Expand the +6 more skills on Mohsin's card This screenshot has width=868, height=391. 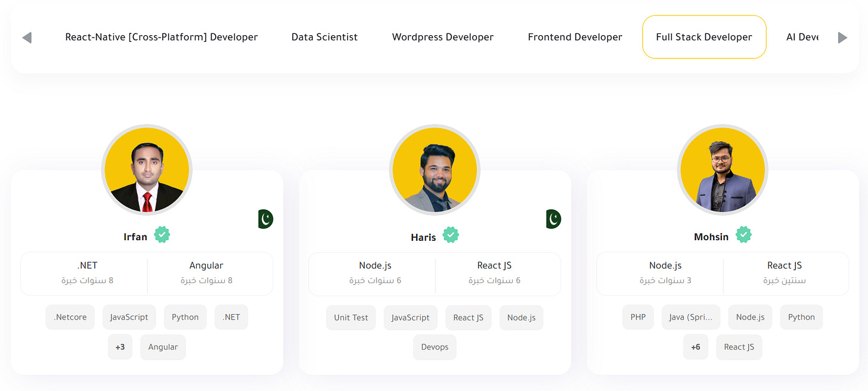click(696, 347)
